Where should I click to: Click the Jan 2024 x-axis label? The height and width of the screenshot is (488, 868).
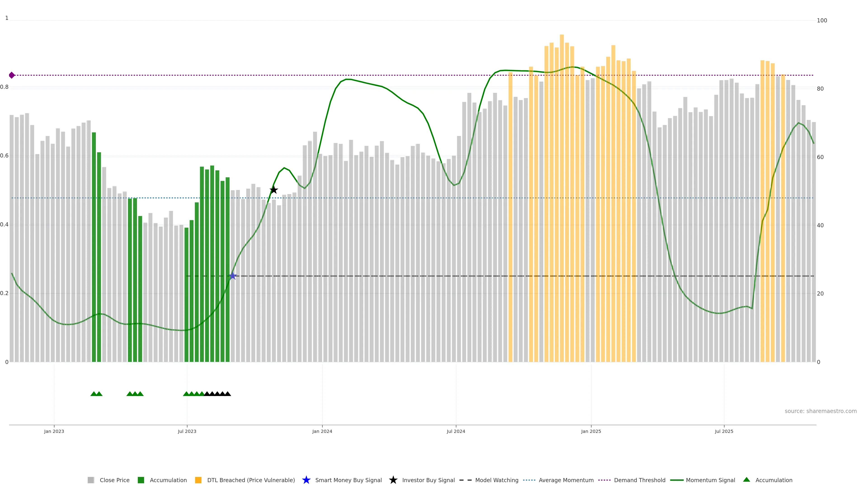click(x=322, y=431)
